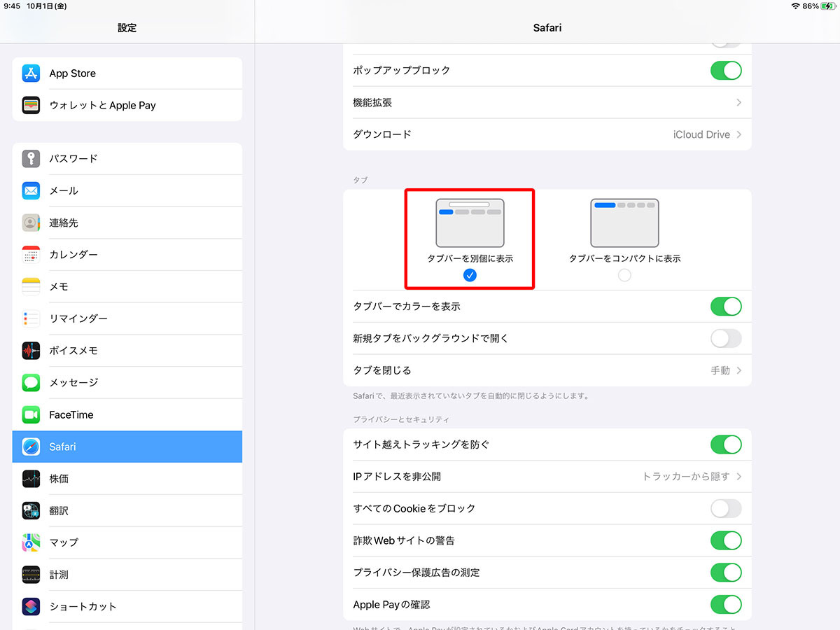Tap the battery status icon
Viewport: 840px width, 630px height.
coord(827,6)
